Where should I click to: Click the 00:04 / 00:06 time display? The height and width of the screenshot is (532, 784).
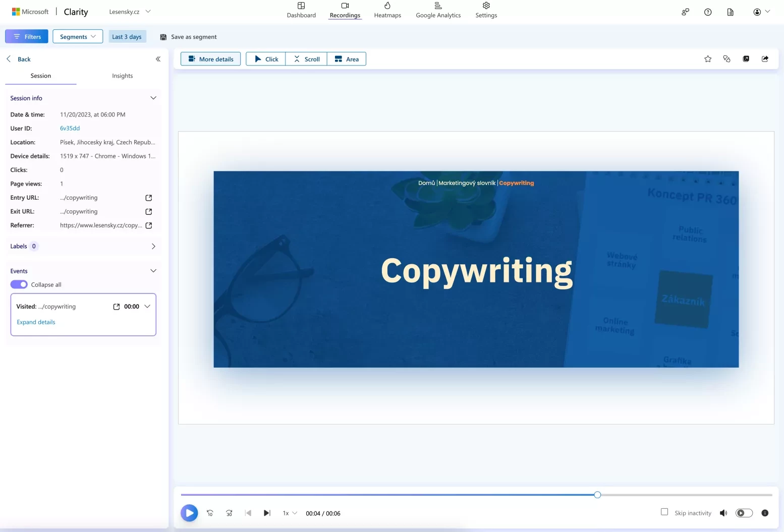323,513
